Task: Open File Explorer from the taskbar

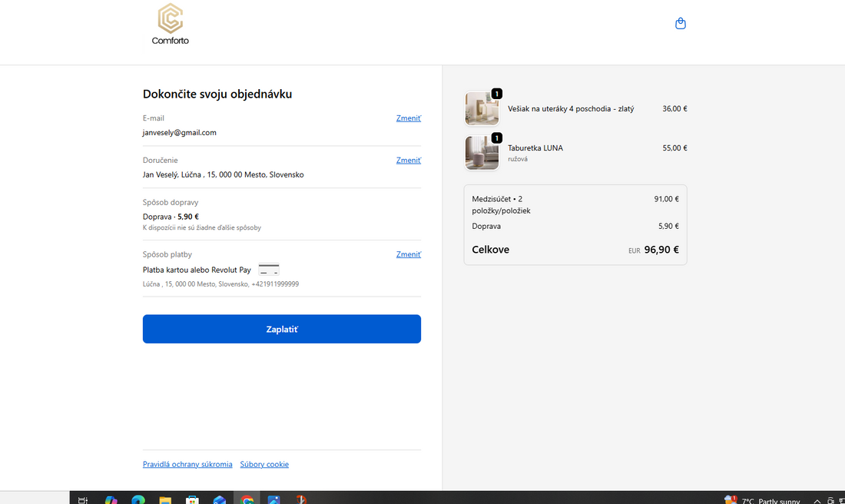Action: (165, 499)
